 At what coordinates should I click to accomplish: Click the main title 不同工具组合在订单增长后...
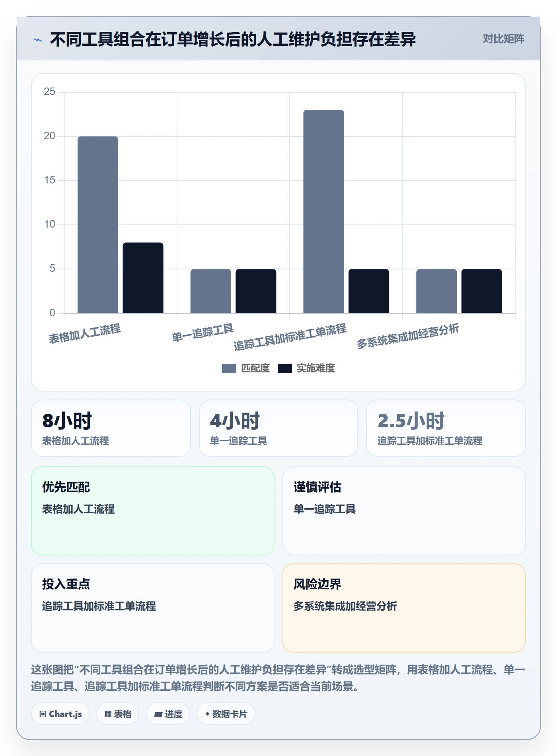click(x=233, y=39)
